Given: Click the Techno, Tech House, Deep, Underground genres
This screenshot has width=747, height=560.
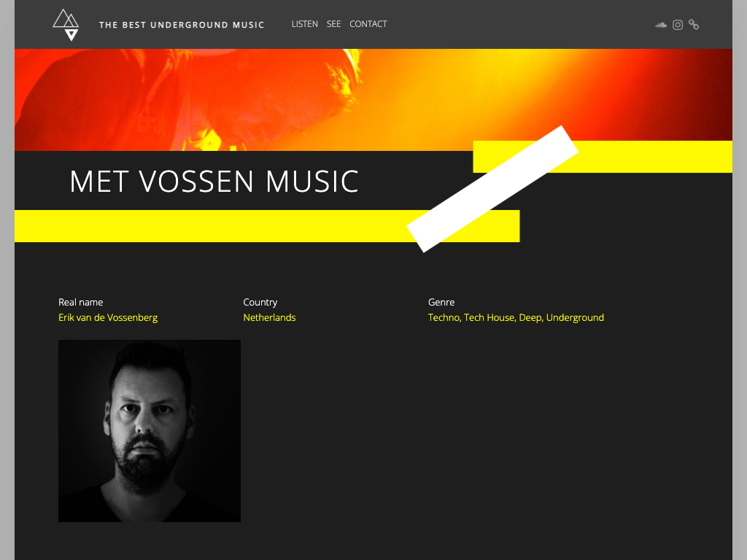Looking at the screenshot, I should pyautogui.click(x=516, y=318).
